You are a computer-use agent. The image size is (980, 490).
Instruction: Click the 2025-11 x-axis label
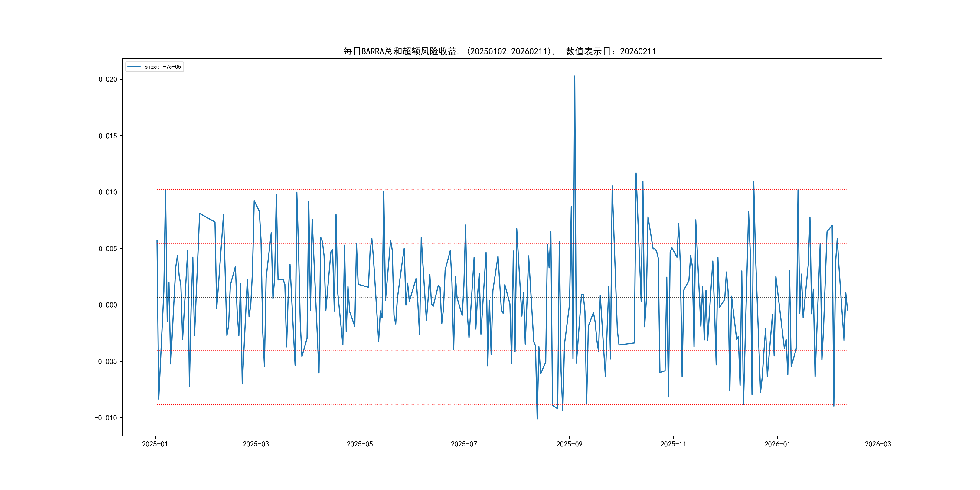(673, 444)
